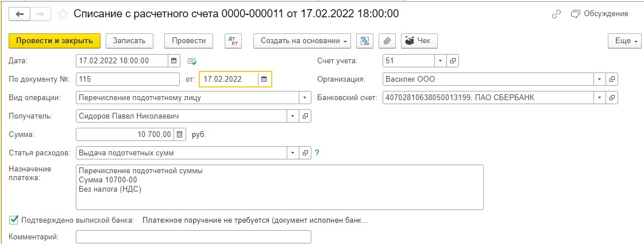Click the Записать button
Viewport: 644px width, 244px height.
pyautogui.click(x=129, y=41)
